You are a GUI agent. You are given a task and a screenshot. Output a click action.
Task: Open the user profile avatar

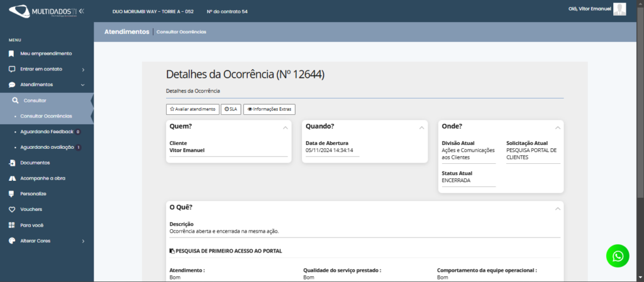620,9
